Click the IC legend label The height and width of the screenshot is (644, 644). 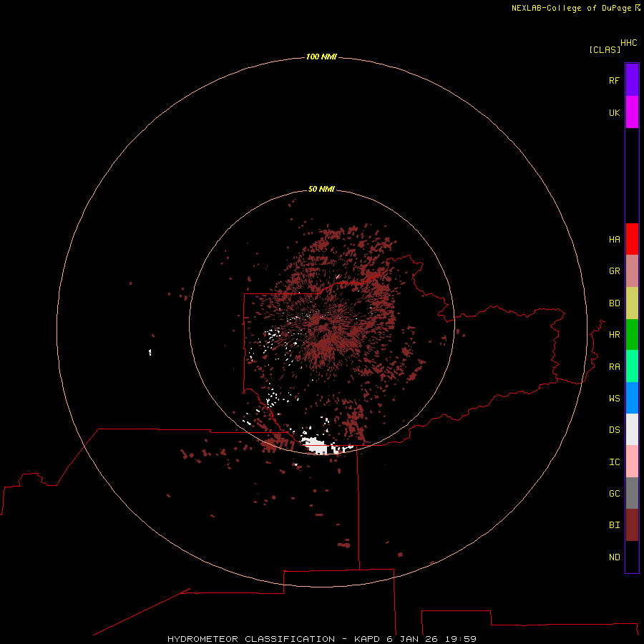pos(614,462)
